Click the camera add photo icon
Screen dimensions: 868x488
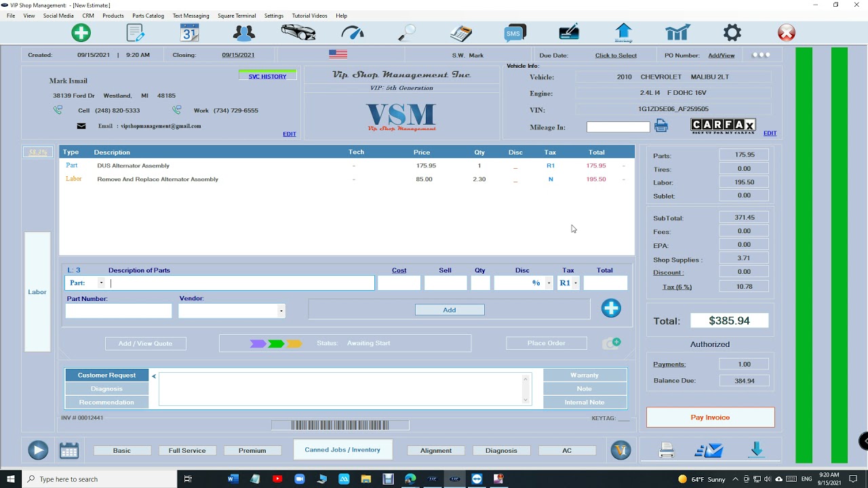click(612, 343)
